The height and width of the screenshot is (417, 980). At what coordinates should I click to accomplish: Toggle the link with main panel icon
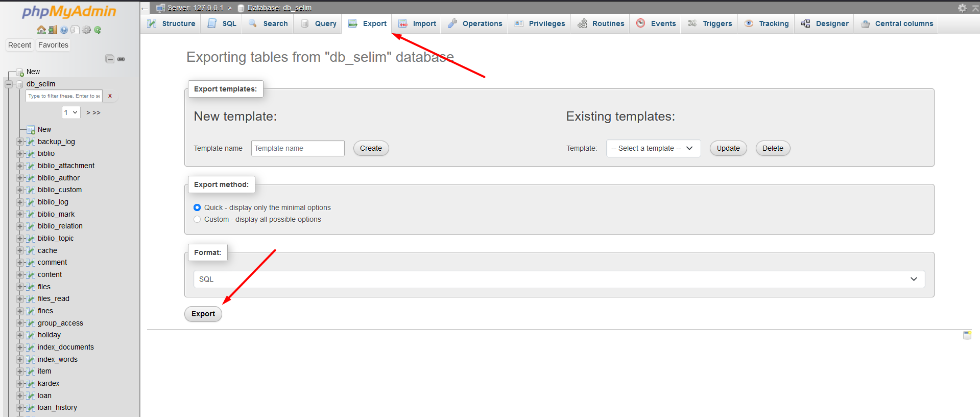coord(121,59)
